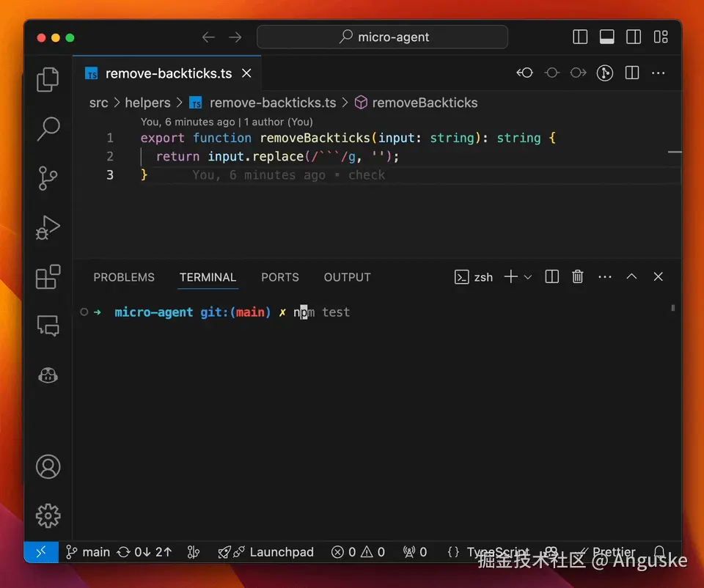The image size is (704, 588).
Task: Click the author codelens above line 1
Action: (x=227, y=122)
